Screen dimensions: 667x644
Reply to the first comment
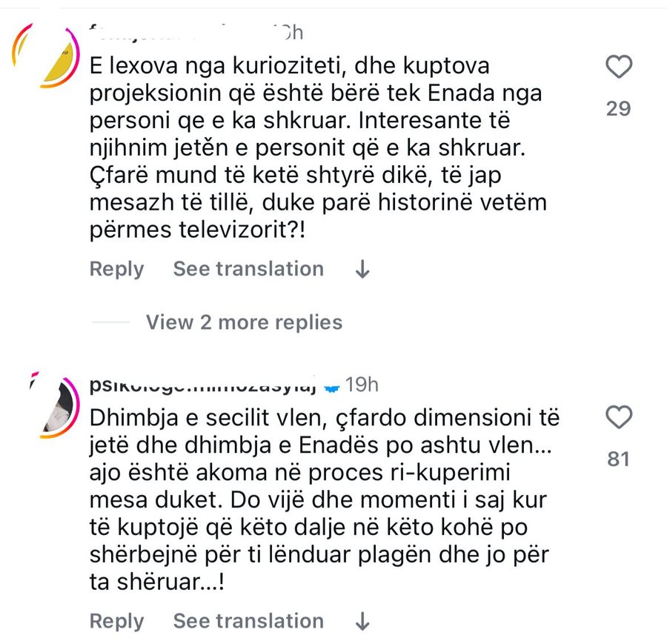click(116, 269)
